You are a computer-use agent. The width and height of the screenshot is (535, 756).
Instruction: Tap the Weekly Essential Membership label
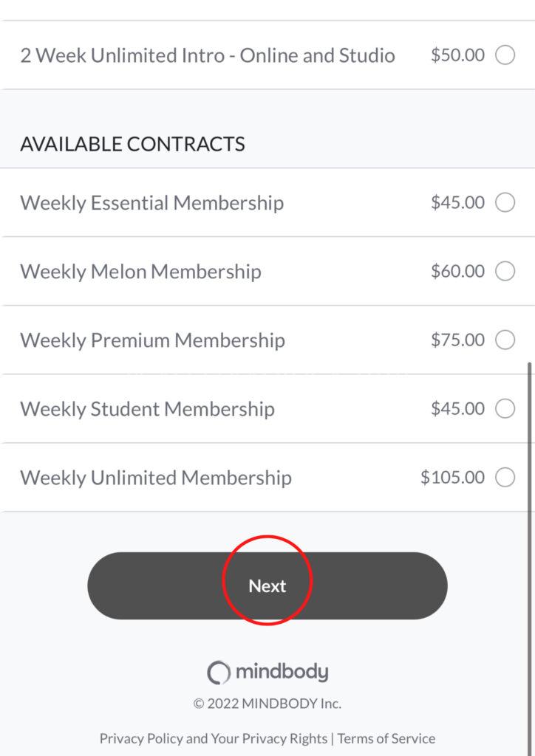pyautogui.click(x=151, y=203)
